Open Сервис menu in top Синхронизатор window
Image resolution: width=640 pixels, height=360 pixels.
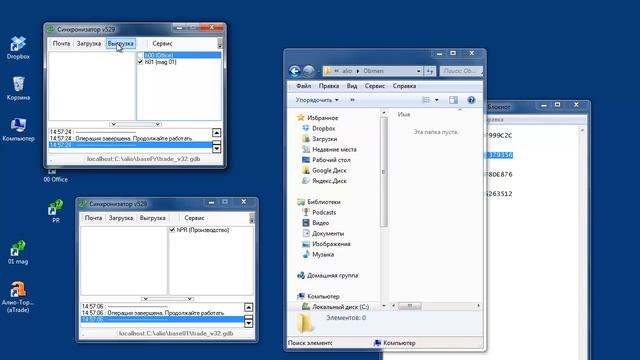coord(162,43)
